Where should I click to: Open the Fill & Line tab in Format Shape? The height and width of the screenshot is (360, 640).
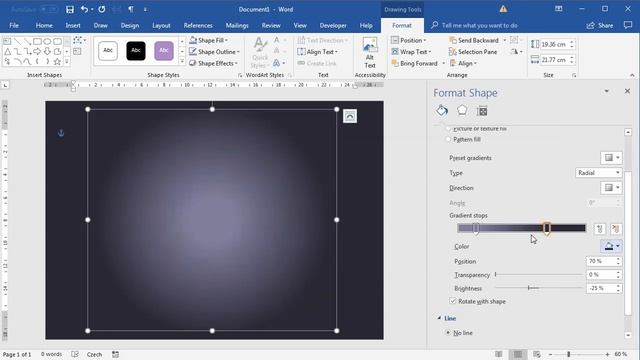(x=442, y=111)
